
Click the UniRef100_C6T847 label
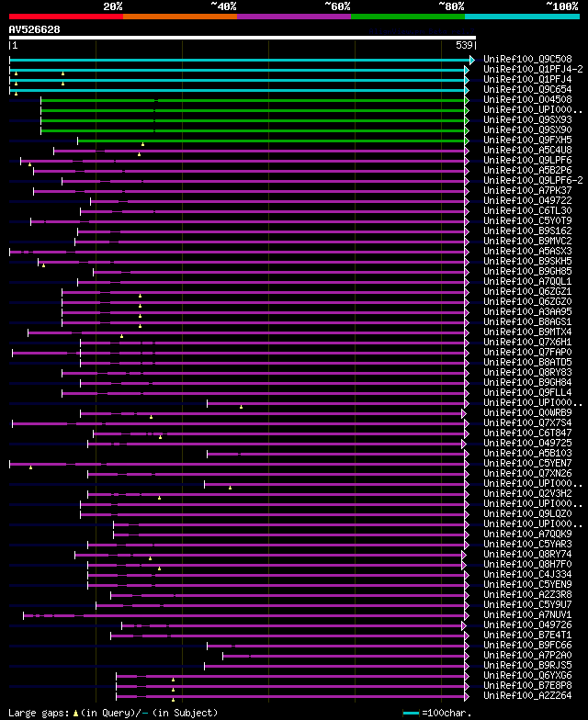click(x=527, y=433)
